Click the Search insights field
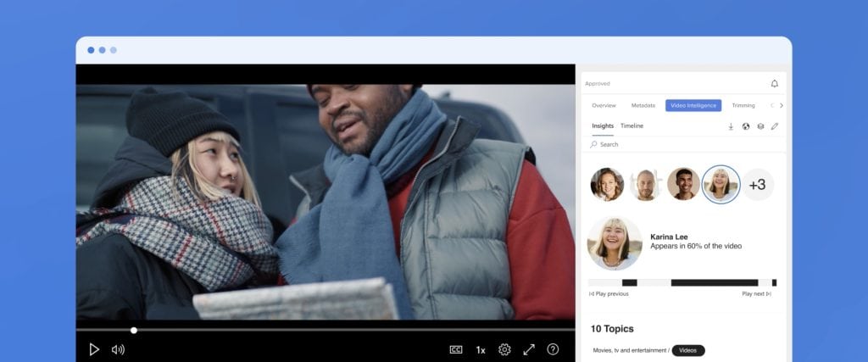Screen dimensions: 868x362 (x=684, y=144)
